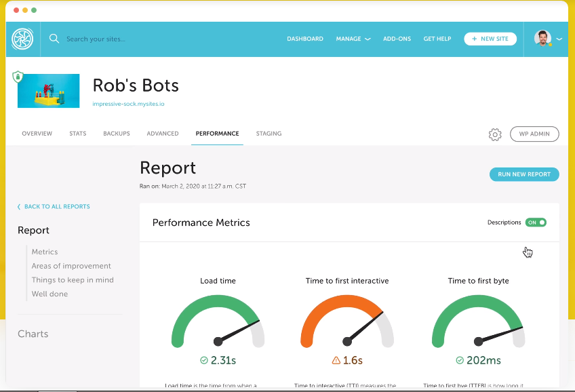Jump to Well done section
This screenshot has height=392, width=575.
pos(50,294)
